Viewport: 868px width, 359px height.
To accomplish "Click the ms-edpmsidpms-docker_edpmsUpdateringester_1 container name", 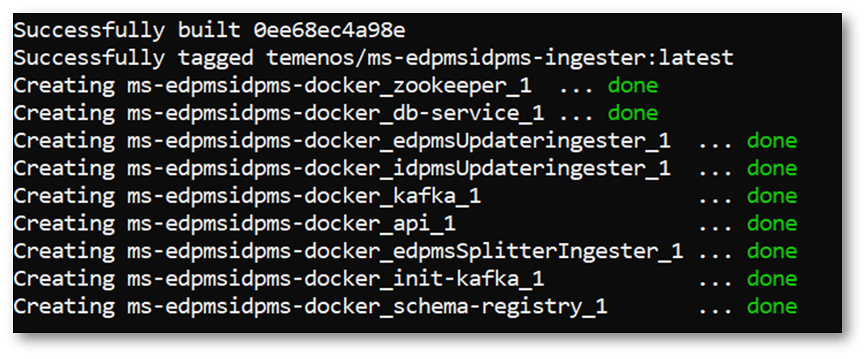I will tap(399, 141).
